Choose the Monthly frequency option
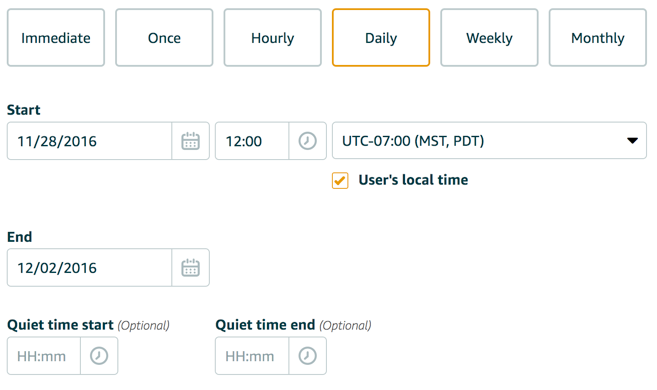 click(598, 38)
